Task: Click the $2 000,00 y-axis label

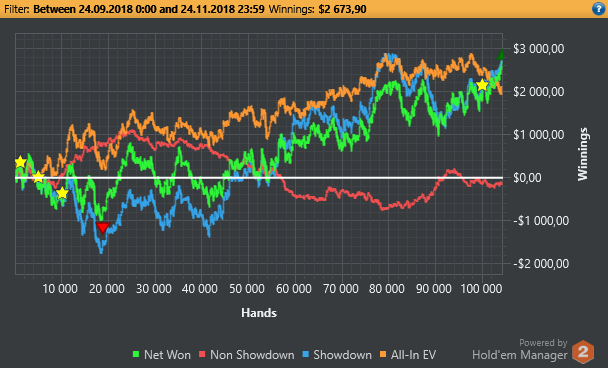Action: [539, 92]
